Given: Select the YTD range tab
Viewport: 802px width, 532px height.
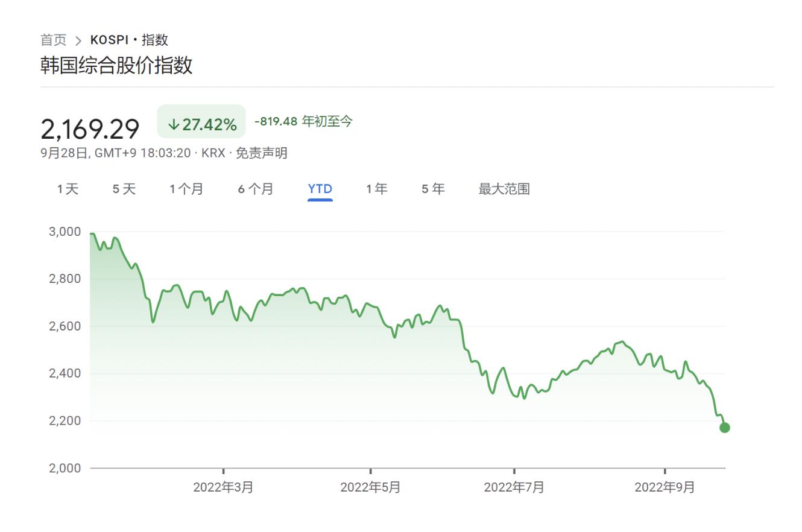Looking at the screenshot, I should (x=320, y=189).
